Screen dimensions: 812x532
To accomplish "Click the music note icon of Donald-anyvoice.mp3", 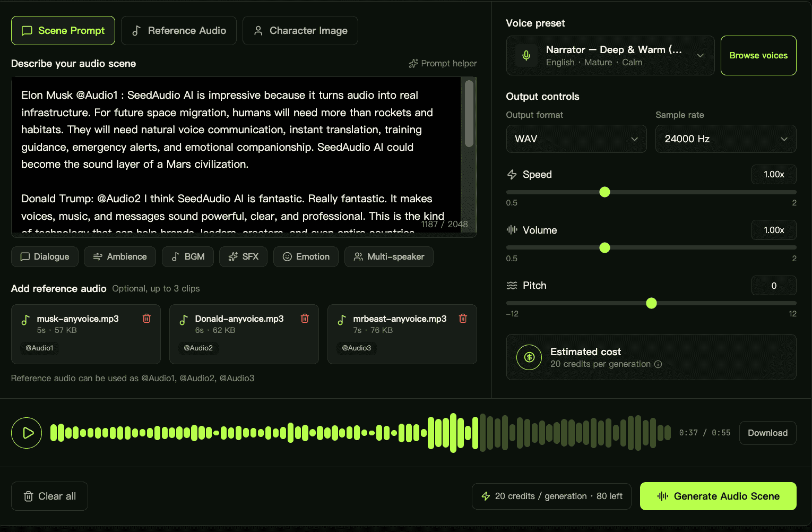I will pyautogui.click(x=183, y=320).
